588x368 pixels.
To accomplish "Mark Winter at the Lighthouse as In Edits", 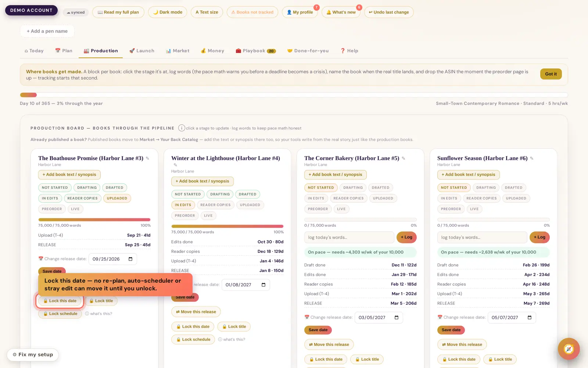I will point(183,205).
